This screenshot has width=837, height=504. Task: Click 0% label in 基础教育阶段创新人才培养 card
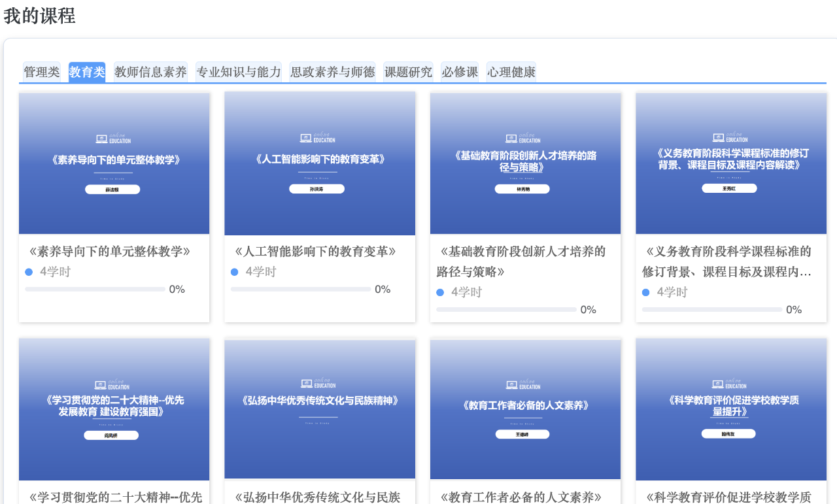click(x=589, y=309)
